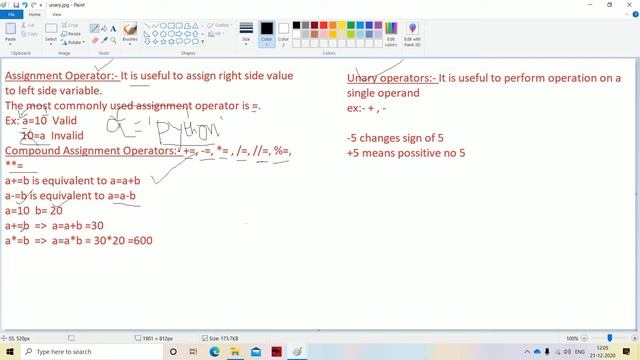Click the Crop tool in Image group
Viewport: 640px width, 360px height.
point(70,25)
